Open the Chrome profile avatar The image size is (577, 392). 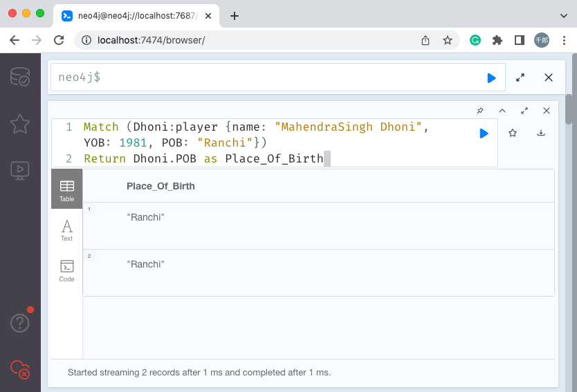[541, 40]
